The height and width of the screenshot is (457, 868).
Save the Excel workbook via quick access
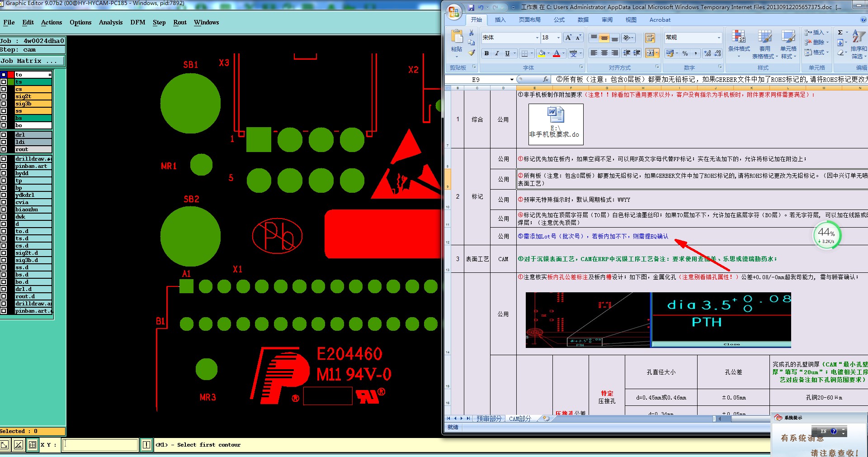coord(471,7)
